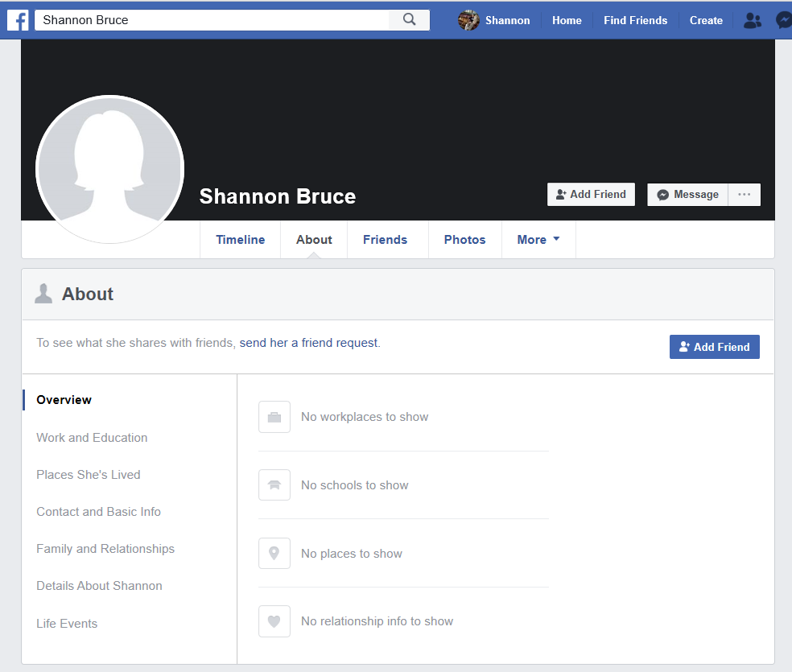Click the relationship heart icon
This screenshot has width=792, height=672.
274,620
